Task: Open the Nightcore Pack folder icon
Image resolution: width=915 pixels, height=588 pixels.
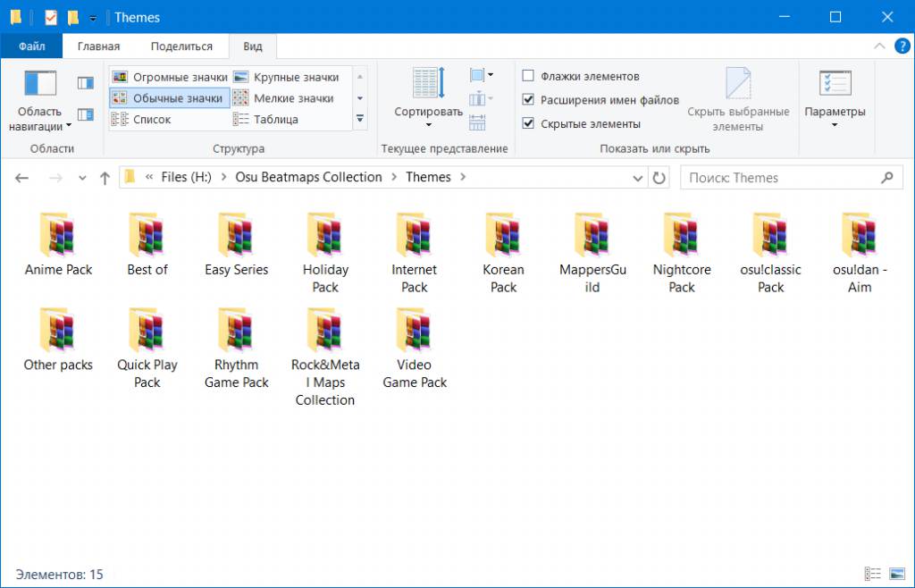Action: [x=681, y=236]
